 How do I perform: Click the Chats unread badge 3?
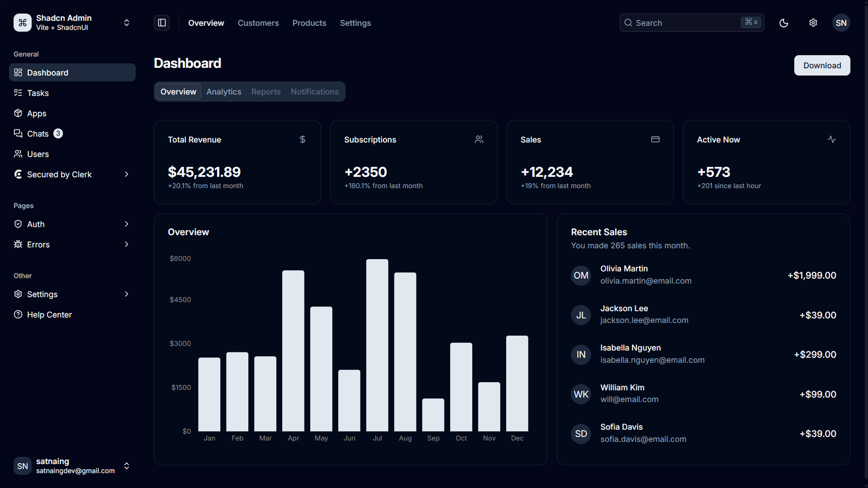(58, 133)
